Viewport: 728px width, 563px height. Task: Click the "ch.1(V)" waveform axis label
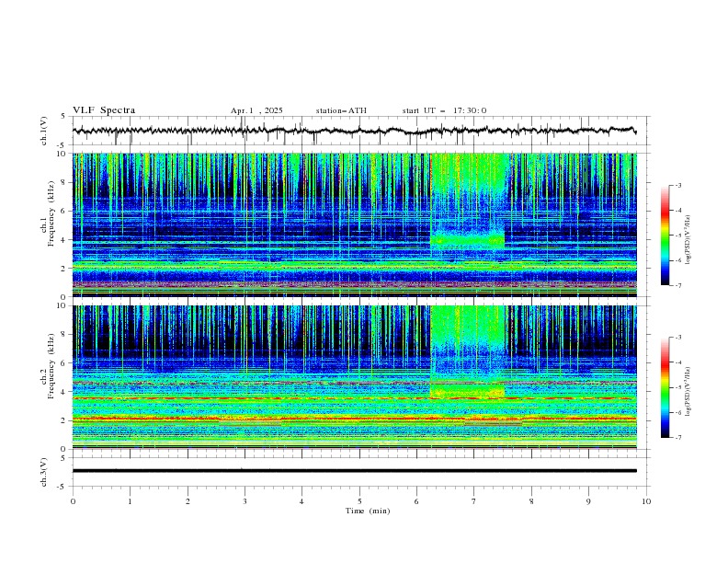[x=44, y=131]
